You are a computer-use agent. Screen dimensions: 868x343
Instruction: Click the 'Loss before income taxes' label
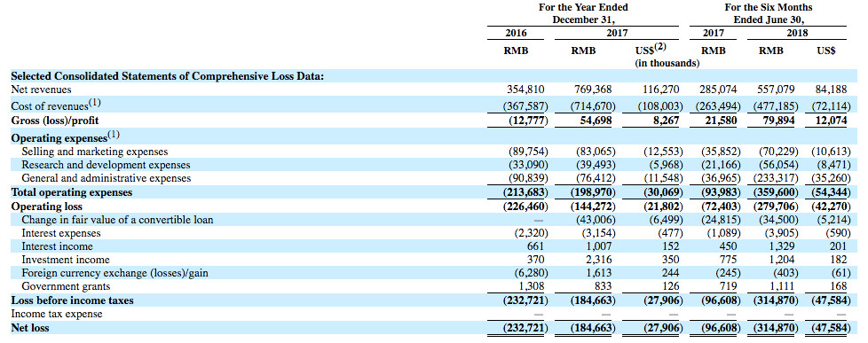coord(73,300)
